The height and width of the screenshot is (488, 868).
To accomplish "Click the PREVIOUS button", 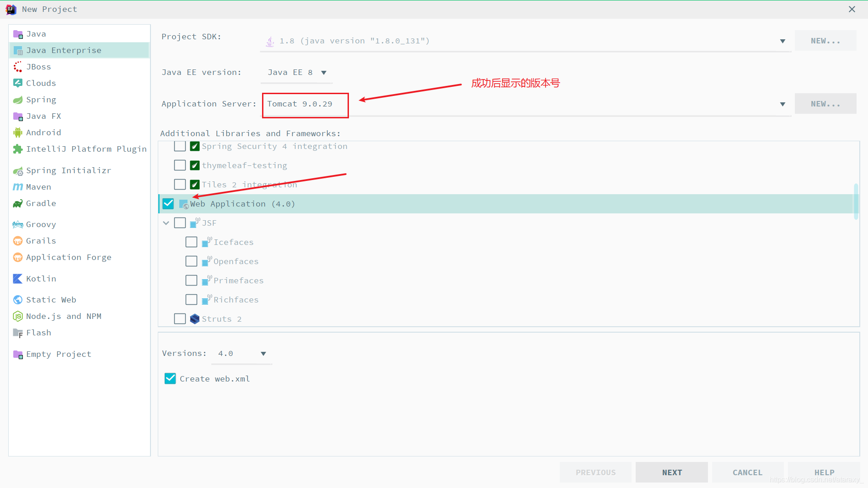I will click(x=595, y=472).
